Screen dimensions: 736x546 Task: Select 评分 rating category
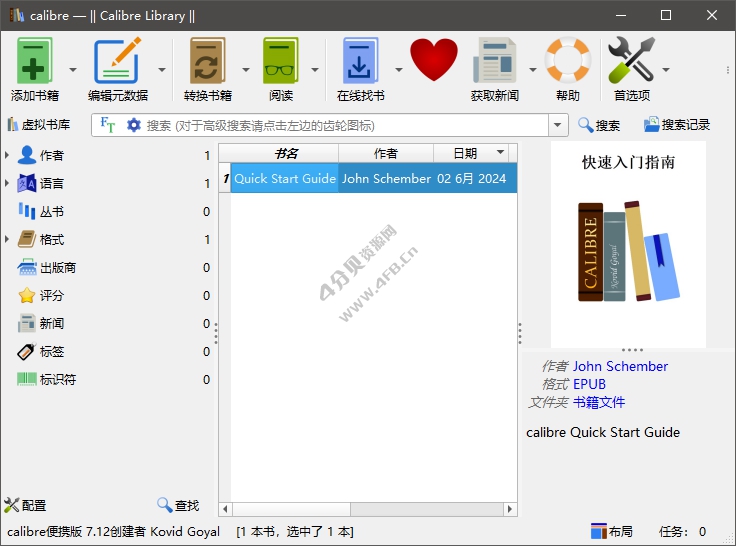pyautogui.click(x=107, y=296)
